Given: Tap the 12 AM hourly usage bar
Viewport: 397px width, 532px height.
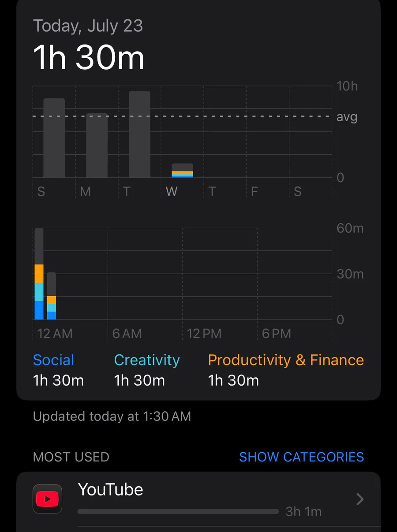Looking at the screenshot, I should tap(39, 274).
